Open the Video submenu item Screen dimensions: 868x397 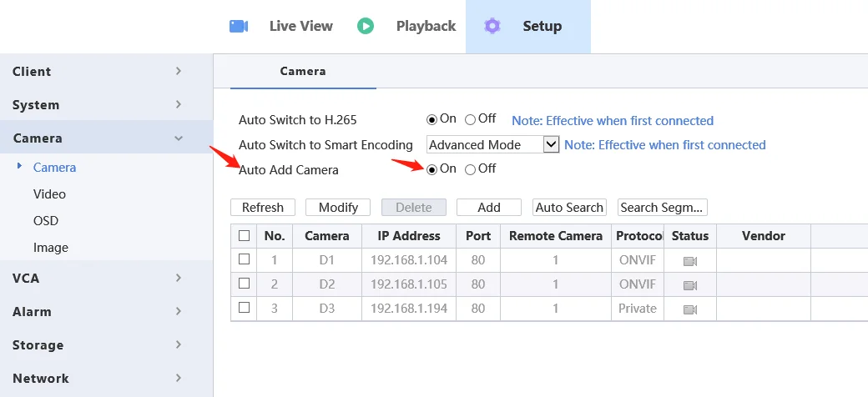pyautogui.click(x=49, y=194)
